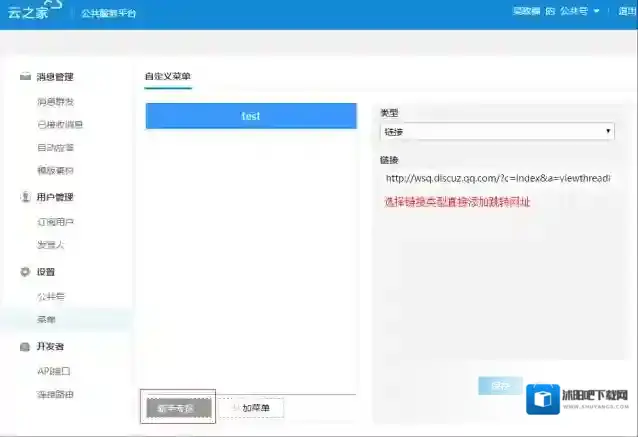Open 订阅用户 under 用户管理
Screen dimensions: 638x437
(55, 222)
